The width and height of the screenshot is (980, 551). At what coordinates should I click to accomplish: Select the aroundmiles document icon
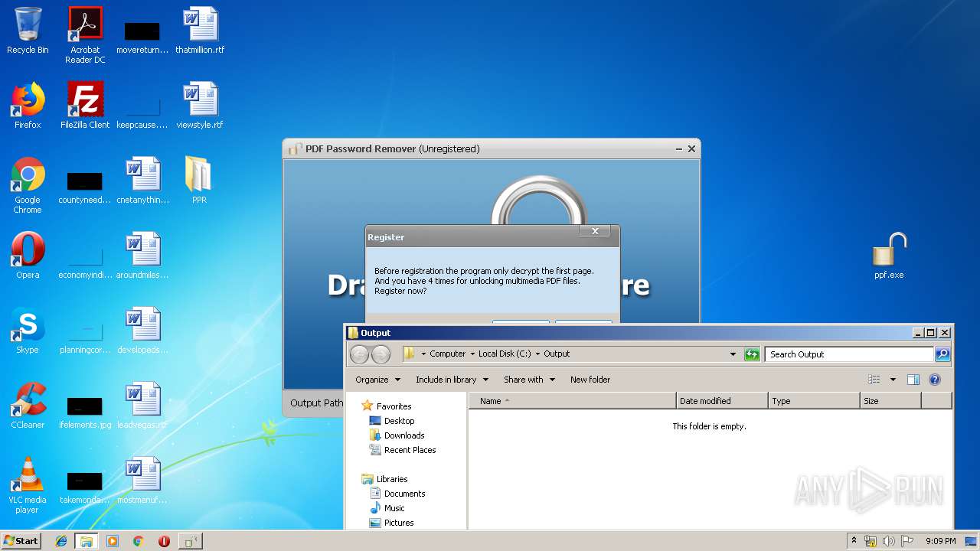(x=142, y=256)
